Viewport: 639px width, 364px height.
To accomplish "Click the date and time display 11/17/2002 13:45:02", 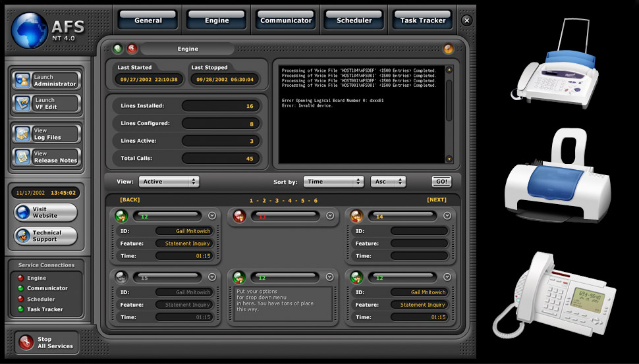I will (x=45, y=193).
